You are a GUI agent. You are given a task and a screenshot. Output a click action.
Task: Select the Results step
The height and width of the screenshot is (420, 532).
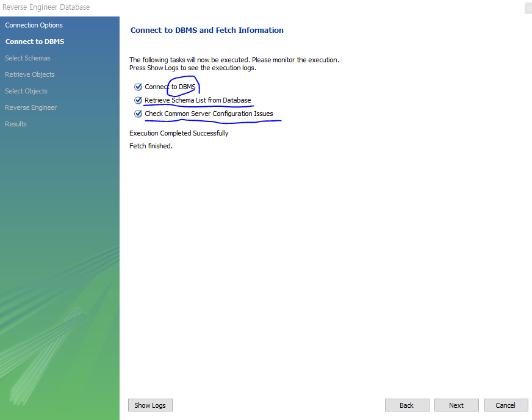(x=16, y=124)
